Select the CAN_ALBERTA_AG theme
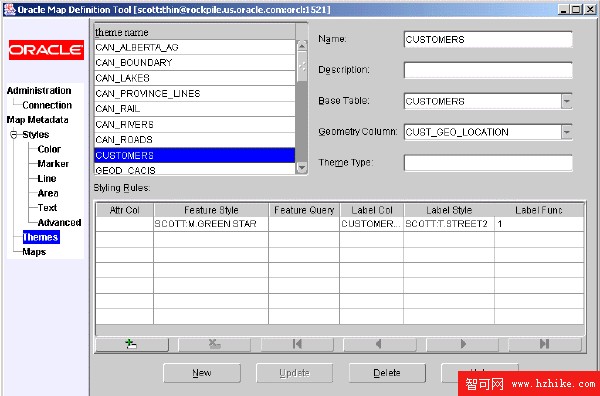This screenshot has height=396, width=600. (x=195, y=47)
